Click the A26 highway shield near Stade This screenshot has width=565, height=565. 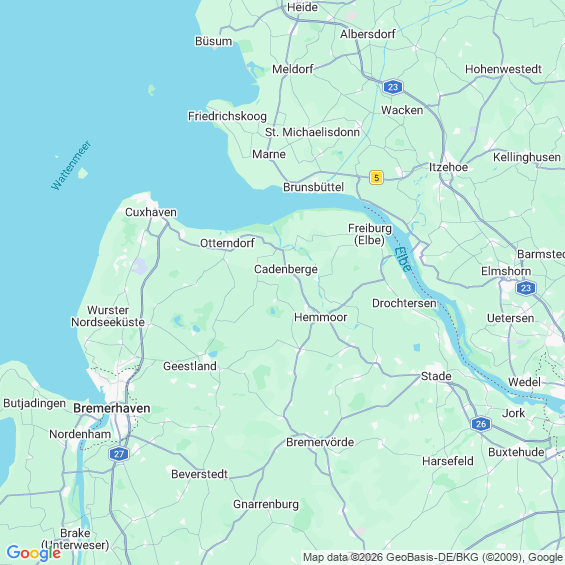click(x=481, y=424)
